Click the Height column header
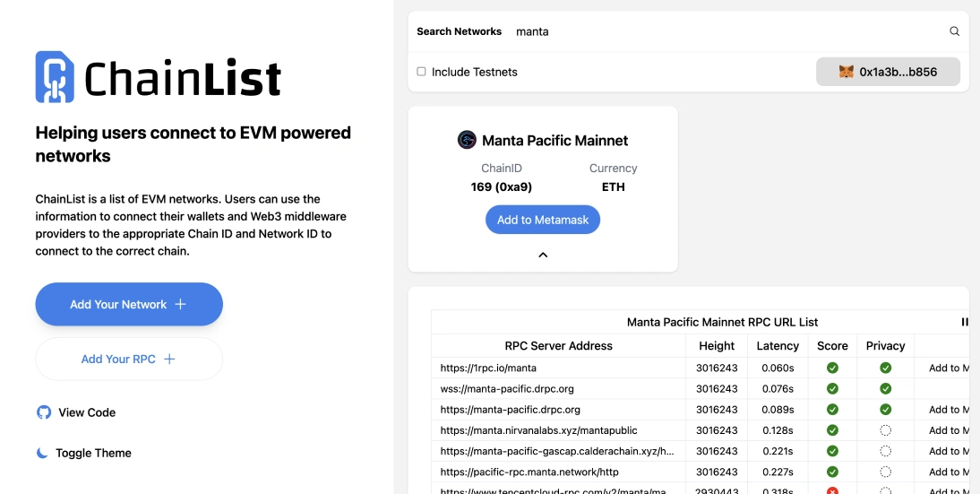Image resolution: width=980 pixels, height=494 pixels. click(717, 346)
